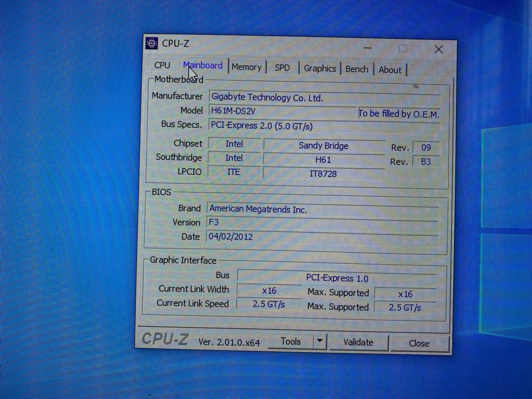This screenshot has height=399, width=532.
Task: Click the LPCIO model 'IT8728' field
Action: coord(323,174)
